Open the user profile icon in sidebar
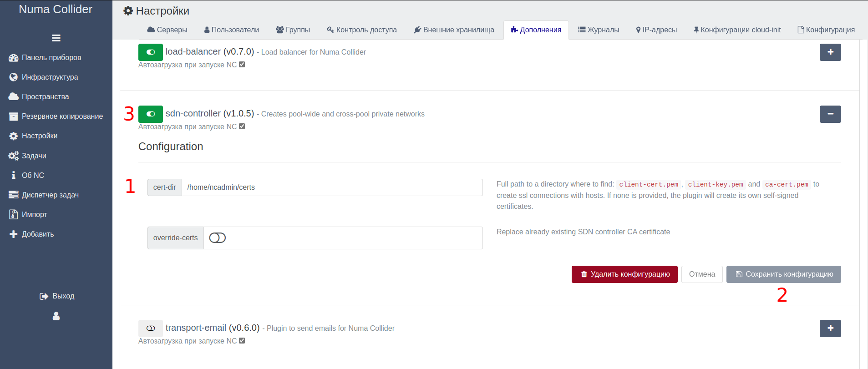868x369 pixels. [56, 316]
